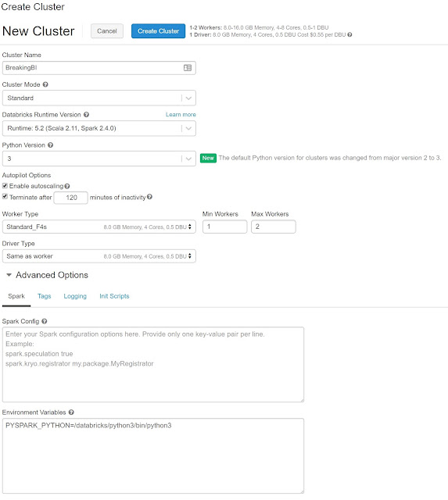Screen dimensions: 448x500
Task: Open the Worker Type Standard_F4s selector
Action: pos(99,227)
